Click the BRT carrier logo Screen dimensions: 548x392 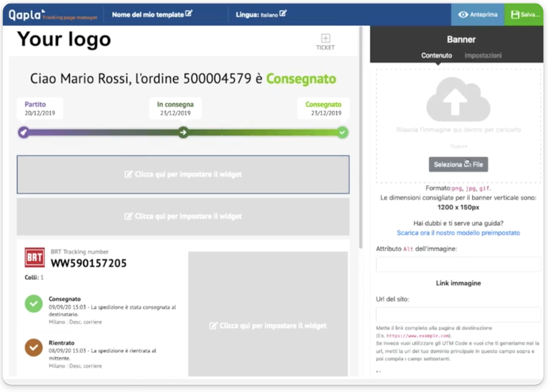click(x=35, y=257)
